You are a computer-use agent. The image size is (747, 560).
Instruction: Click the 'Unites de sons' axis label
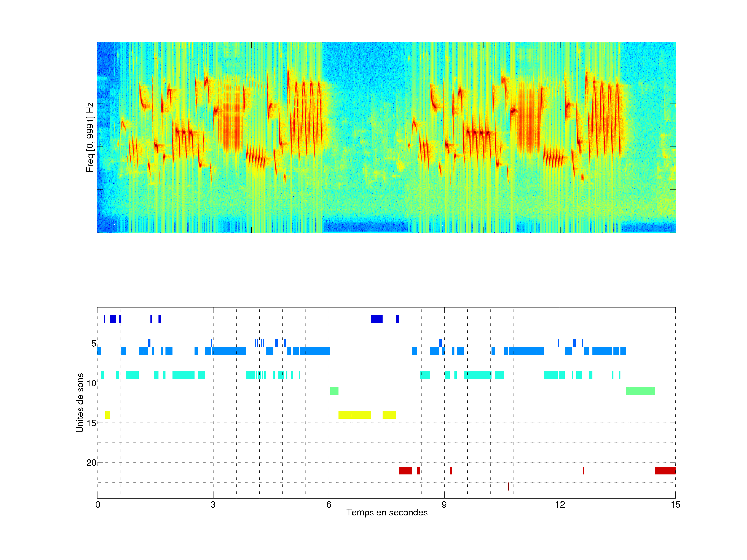click(80, 402)
